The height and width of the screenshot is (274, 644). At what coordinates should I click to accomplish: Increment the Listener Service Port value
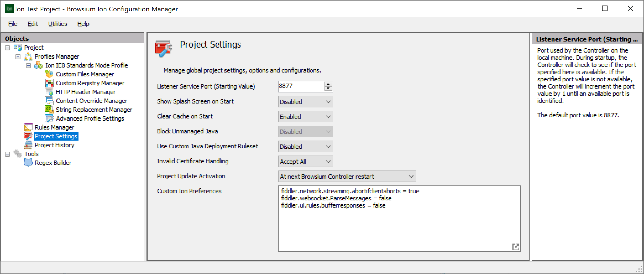(x=328, y=84)
